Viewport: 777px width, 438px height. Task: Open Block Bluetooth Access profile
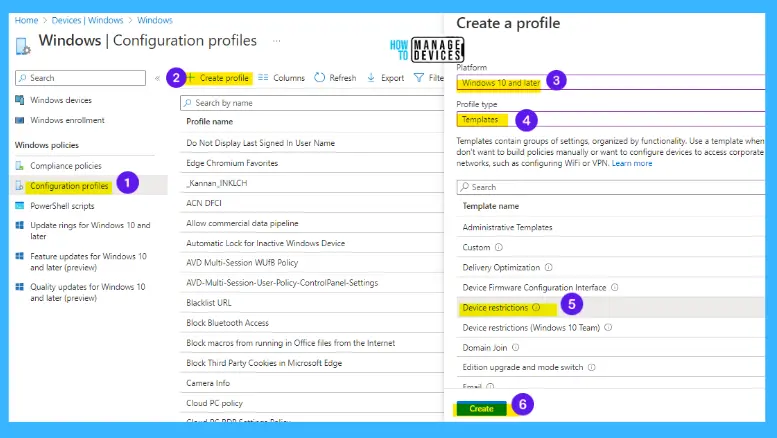(x=227, y=323)
